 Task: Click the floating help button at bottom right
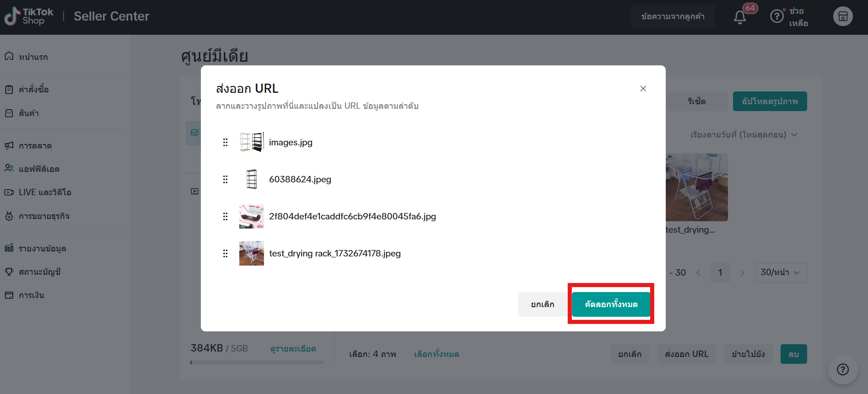843,369
